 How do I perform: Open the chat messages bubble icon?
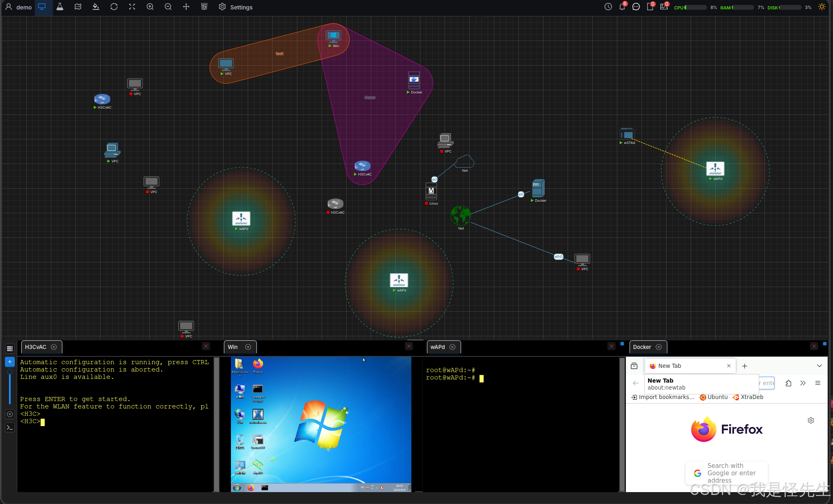636,7
